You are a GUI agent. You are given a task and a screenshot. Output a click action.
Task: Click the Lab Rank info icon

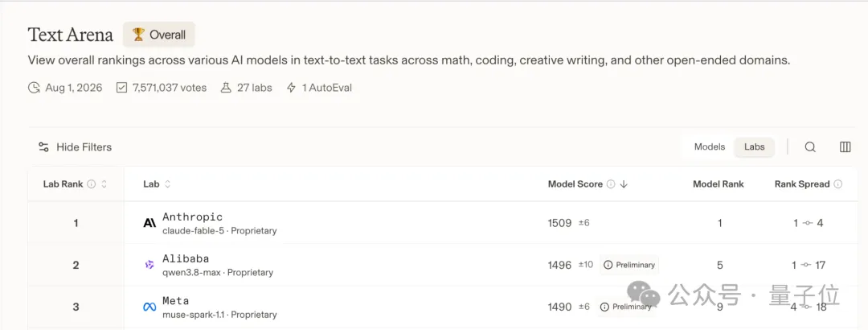tap(92, 184)
